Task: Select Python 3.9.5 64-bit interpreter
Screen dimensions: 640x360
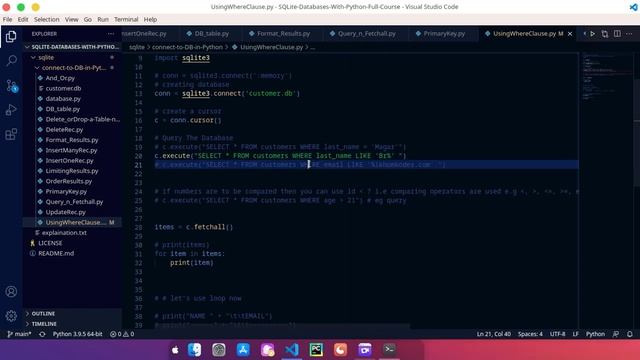Action: tap(78, 334)
